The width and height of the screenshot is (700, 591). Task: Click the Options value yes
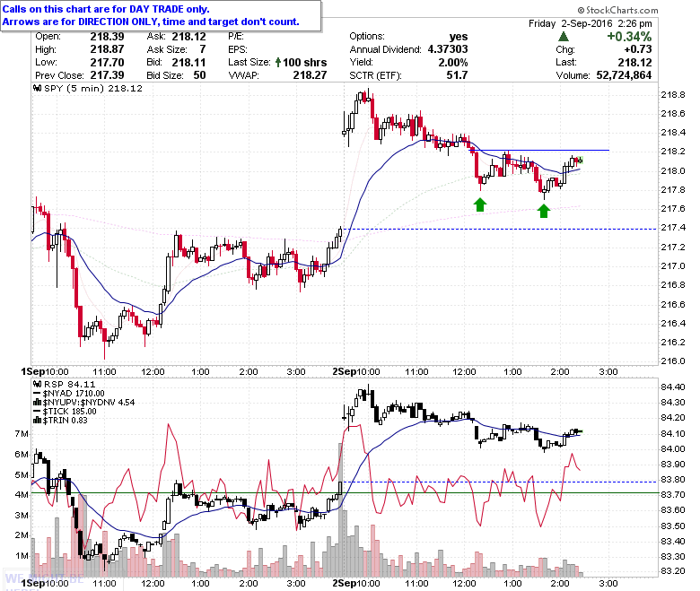pyautogui.click(x=459, y=37)
